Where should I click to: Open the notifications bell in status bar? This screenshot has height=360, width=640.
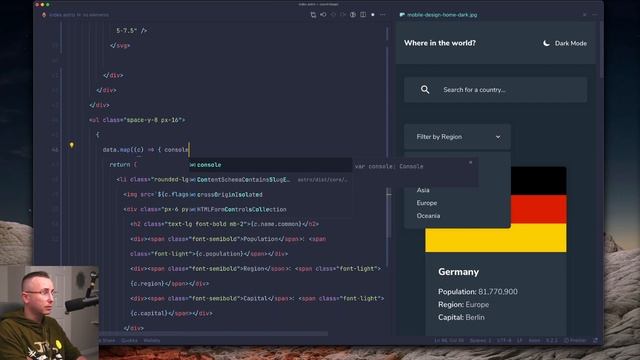(x=596, y=340)
